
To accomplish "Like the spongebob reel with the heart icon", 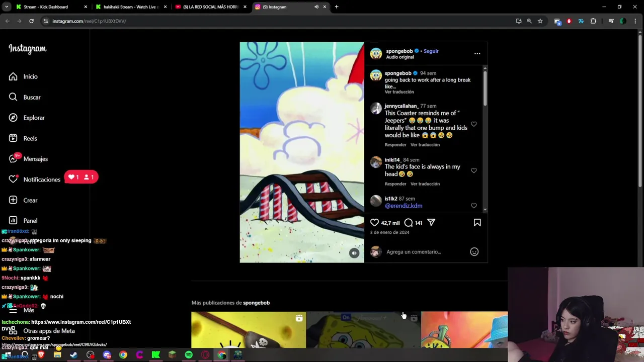I will [x=374, y=223].
